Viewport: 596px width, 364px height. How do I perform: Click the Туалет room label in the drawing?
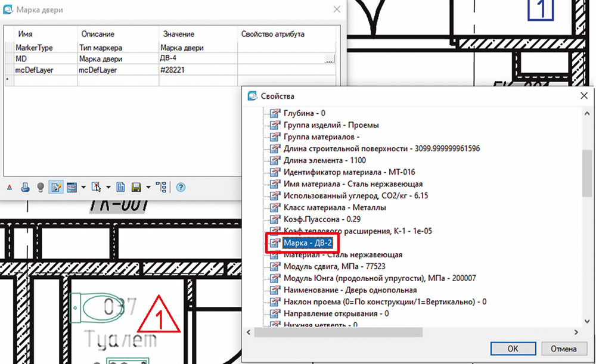120,340
